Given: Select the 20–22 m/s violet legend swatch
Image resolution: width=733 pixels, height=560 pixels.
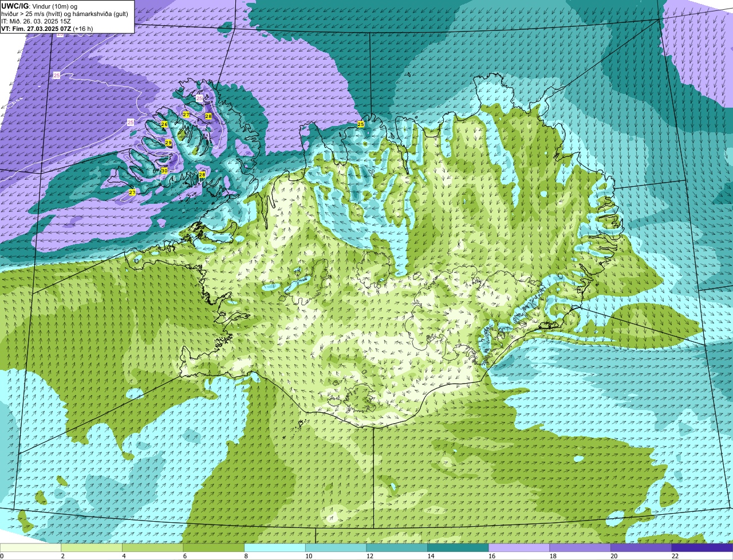Looking at the screenshot, I should pos(641,547).
